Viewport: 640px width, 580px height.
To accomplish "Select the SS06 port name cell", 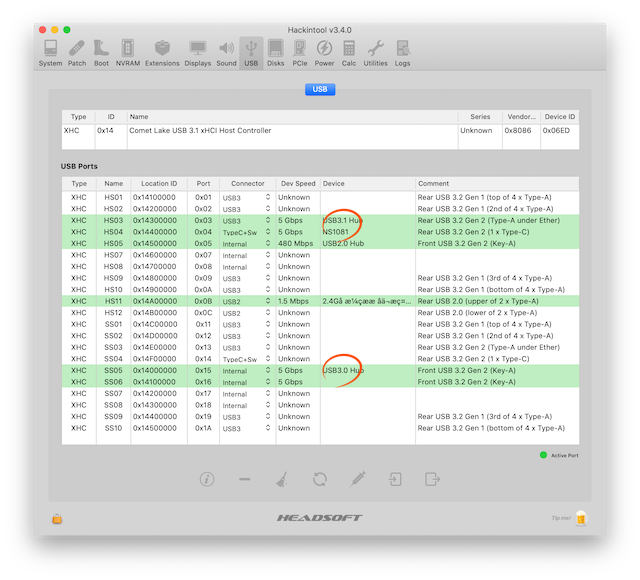I will [113, 382].
